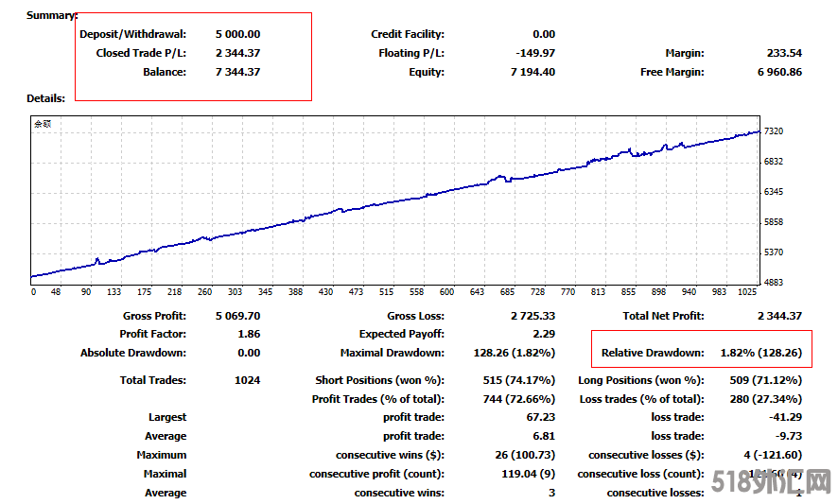Viewport: 838px width, 504px height.
Task: Select the value "515 (74.17%)"
Action: point(519,380)
